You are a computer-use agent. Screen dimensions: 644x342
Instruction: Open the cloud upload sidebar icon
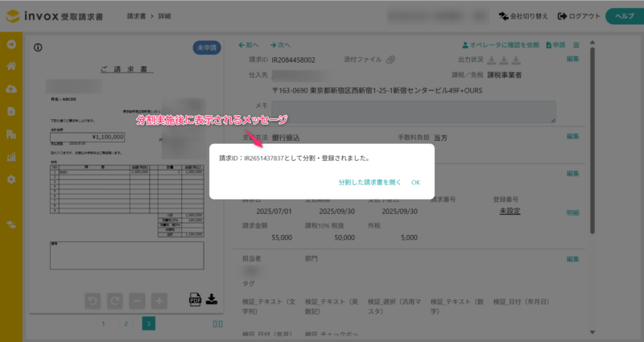pos(11,89)
